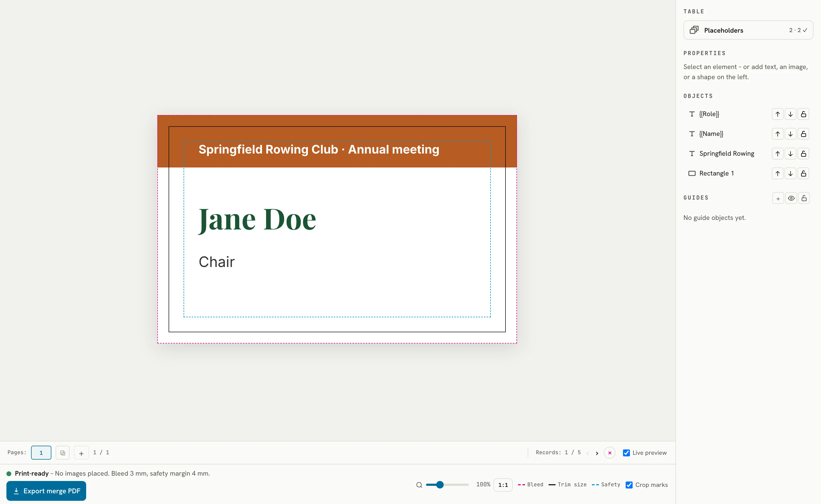This screenshot has height=504, width=821.
Task: Move Rectangle 1 down one layer
Action: (790, 173)
